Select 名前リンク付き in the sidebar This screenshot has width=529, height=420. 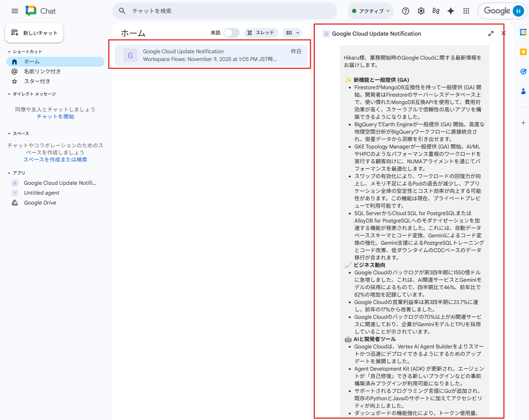(42, 72)
